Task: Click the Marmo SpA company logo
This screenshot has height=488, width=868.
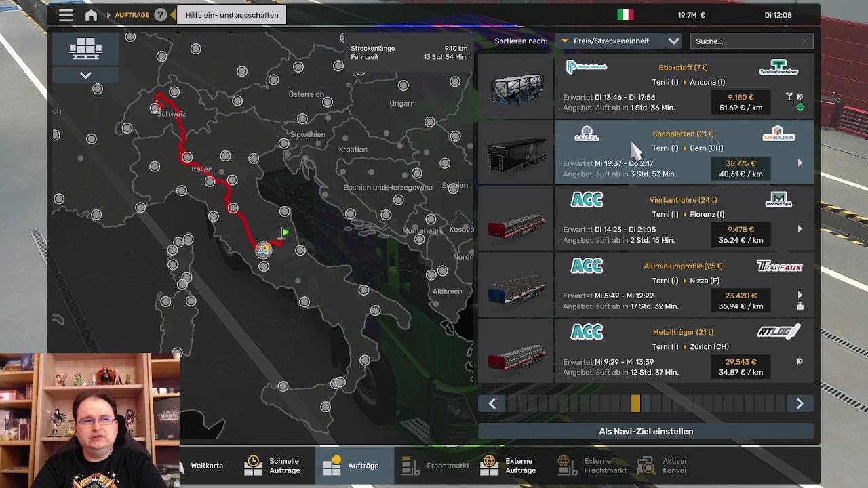Action: coord(778,200)
